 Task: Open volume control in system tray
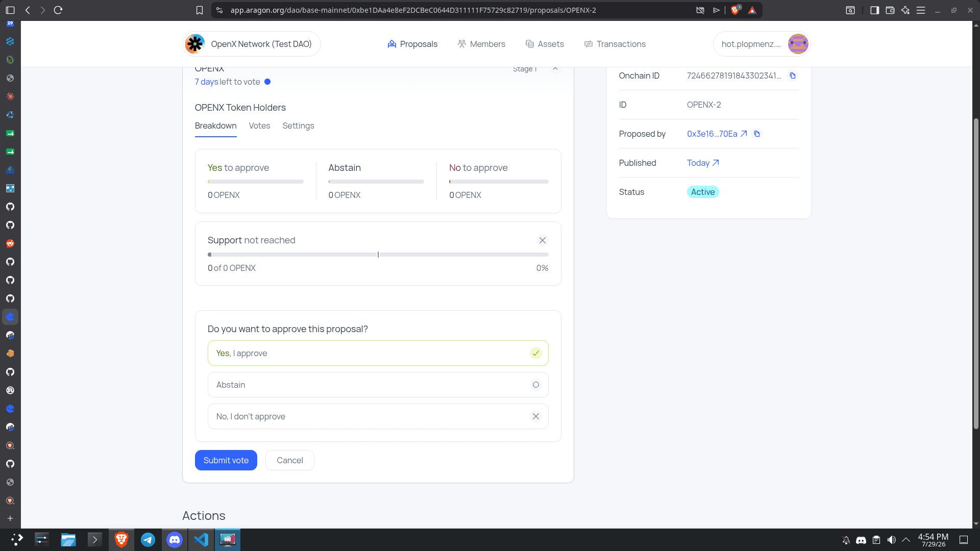891,540
